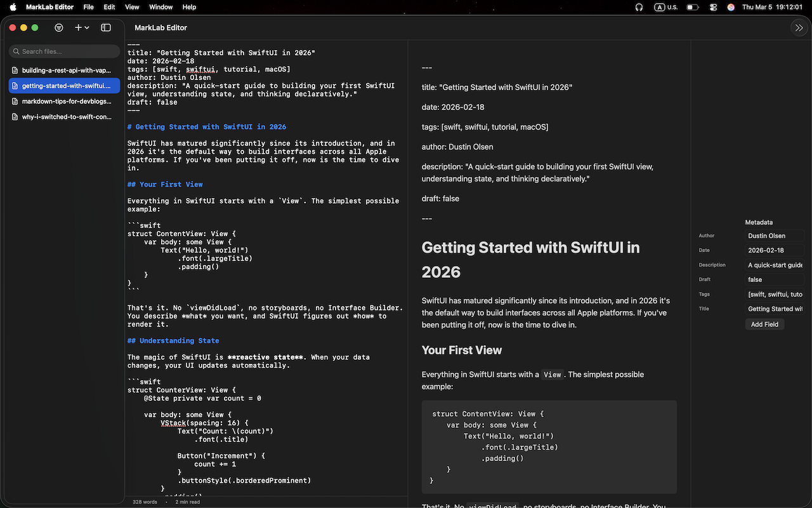Open the Help menu
Viewport: 812px width, 508px height.
pyautogui.click(x=188, y=7)
